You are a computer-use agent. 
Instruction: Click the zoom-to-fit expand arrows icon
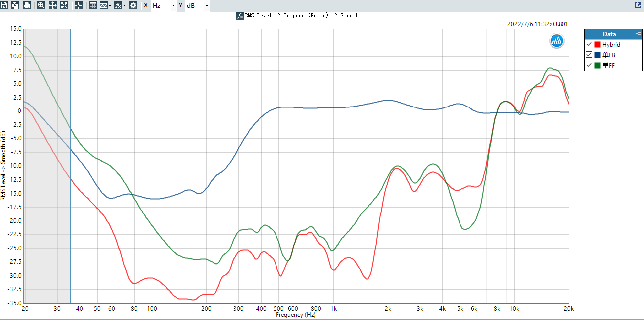64,5
